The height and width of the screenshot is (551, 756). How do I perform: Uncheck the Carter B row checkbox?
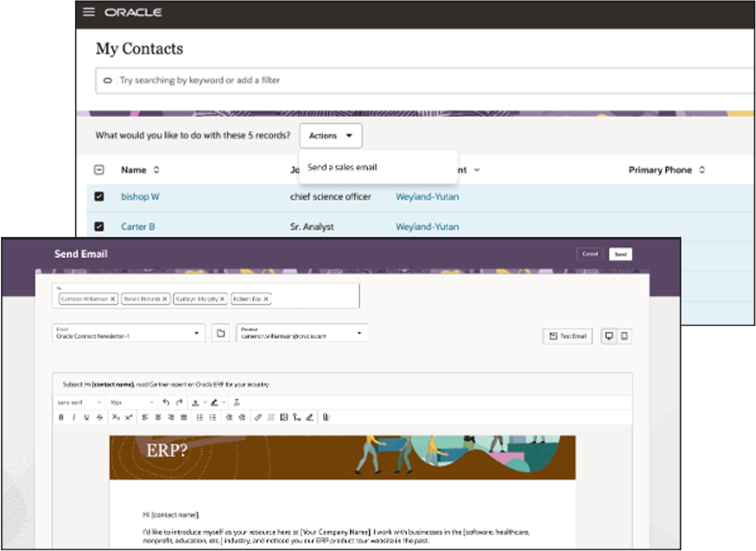point(99,227)
